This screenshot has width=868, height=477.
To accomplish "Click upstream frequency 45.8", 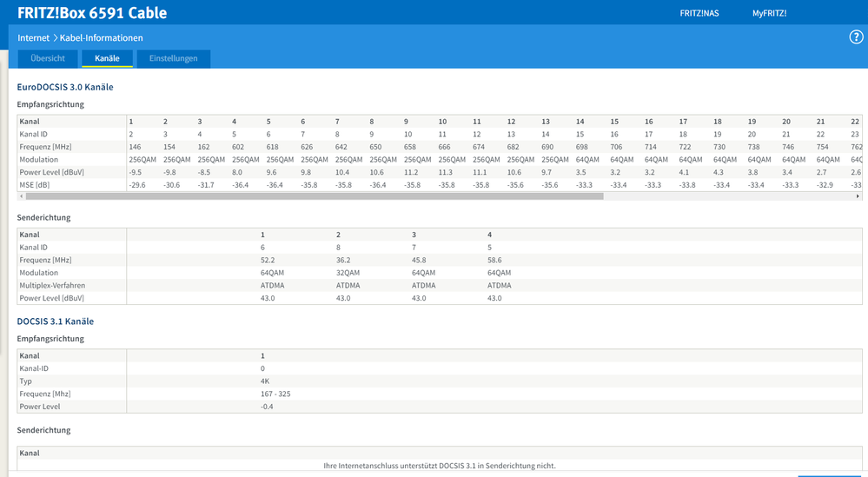I will 419,260.
